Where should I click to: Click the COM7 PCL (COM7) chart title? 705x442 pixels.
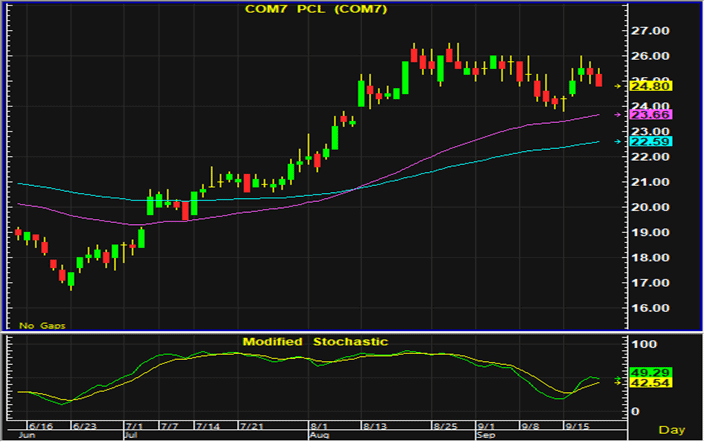(315, 9)
